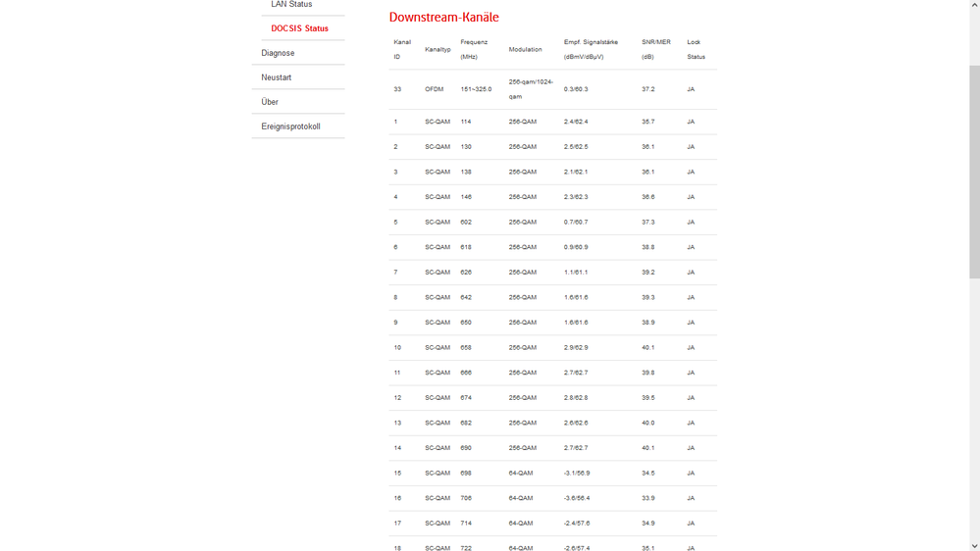
Task: Click frequency 706 cell
Action: coord(466,498)
